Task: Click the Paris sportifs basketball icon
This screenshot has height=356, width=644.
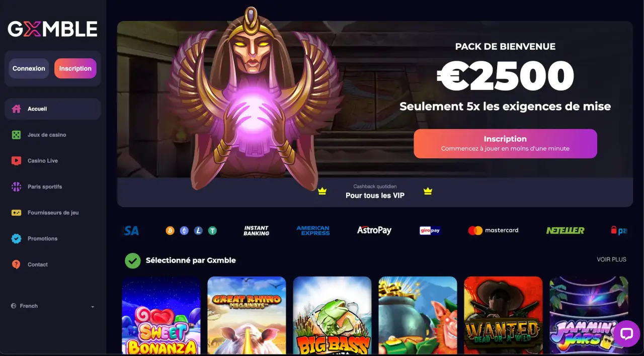Action: [x=16, y=187]
